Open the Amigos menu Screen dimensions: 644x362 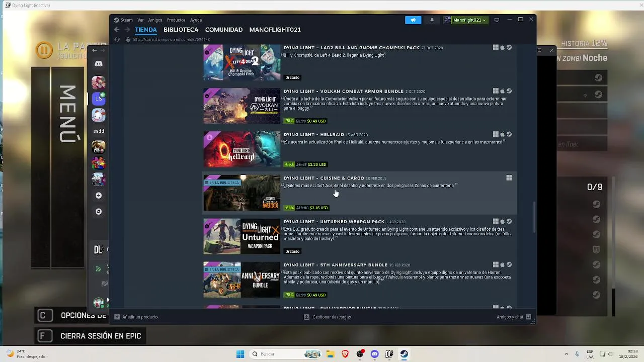155,20
